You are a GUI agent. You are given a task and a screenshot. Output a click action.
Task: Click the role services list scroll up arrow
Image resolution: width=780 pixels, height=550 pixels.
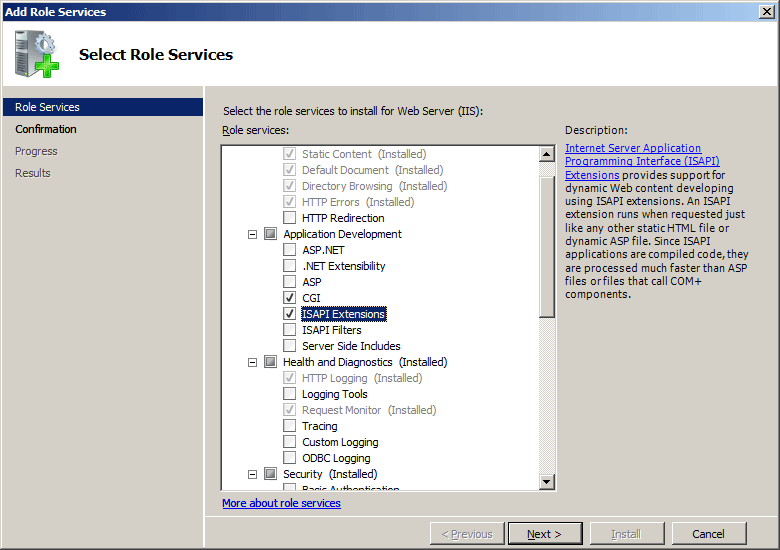(x=547, y=154)
